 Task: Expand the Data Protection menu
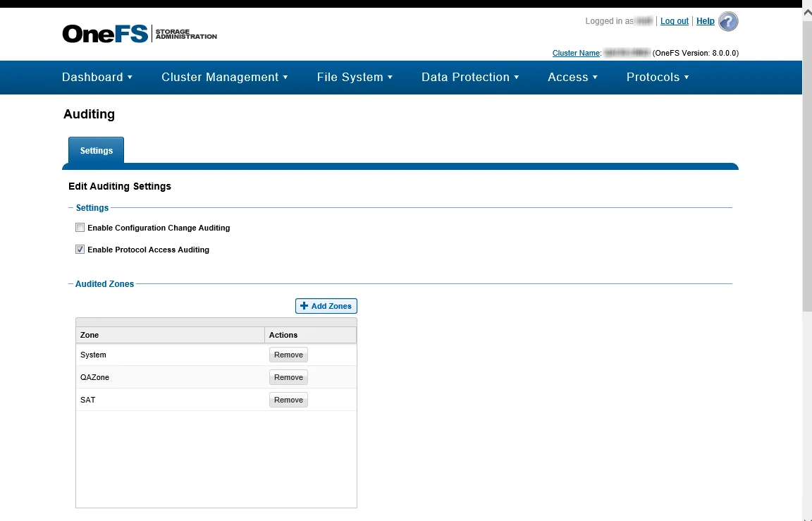click(x=470, y=77)
